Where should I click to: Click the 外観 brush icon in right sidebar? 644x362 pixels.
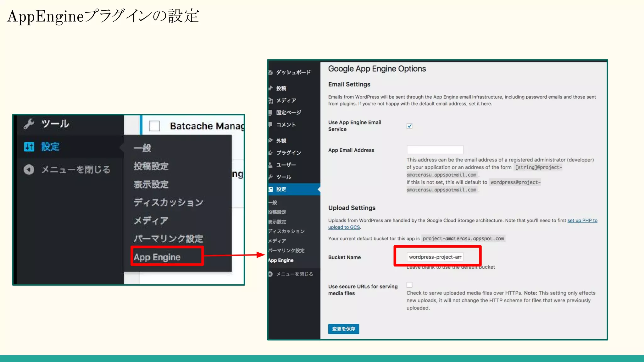pyautogui.click(x=270, y=140)
